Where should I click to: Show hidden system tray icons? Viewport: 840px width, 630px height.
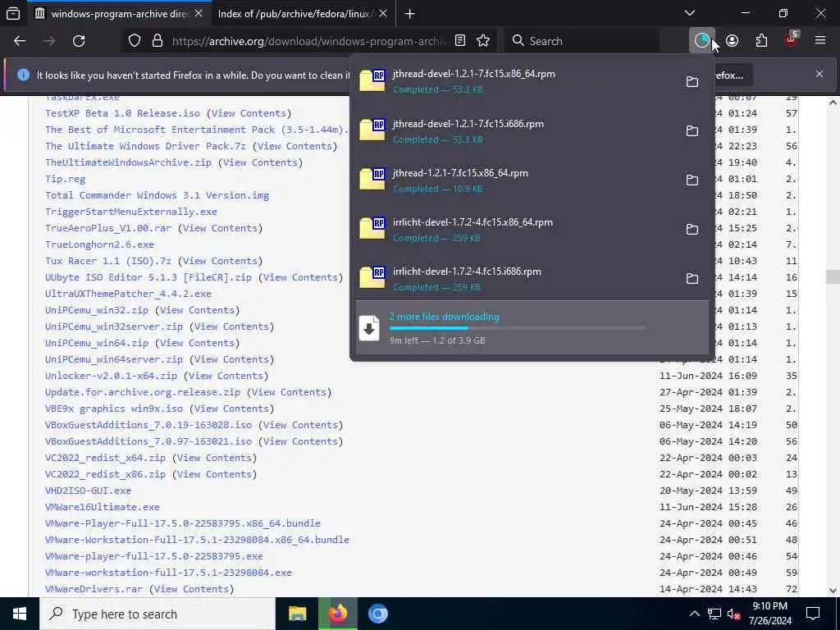694,614
